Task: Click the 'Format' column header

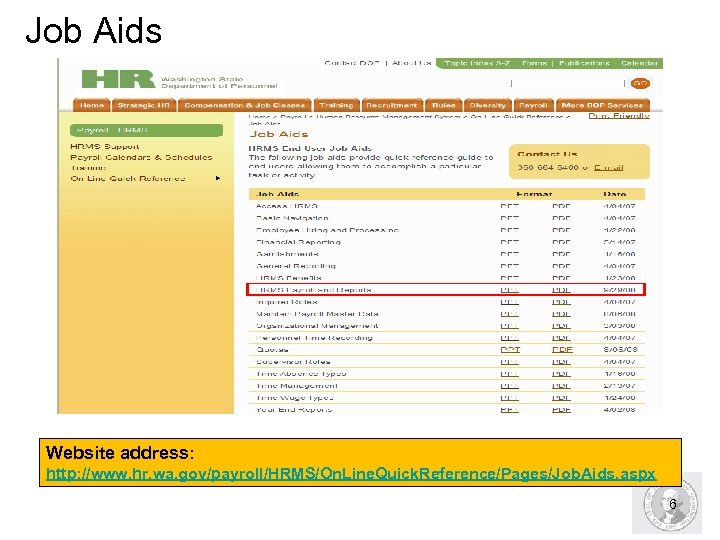Action: click(x=534, y=194)
